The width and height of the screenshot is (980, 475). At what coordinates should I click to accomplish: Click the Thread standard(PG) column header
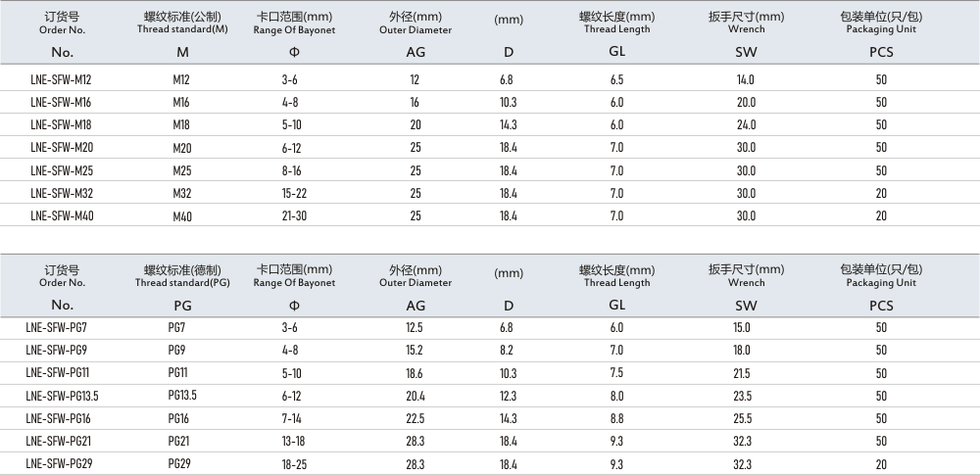(x=181, y=276)
